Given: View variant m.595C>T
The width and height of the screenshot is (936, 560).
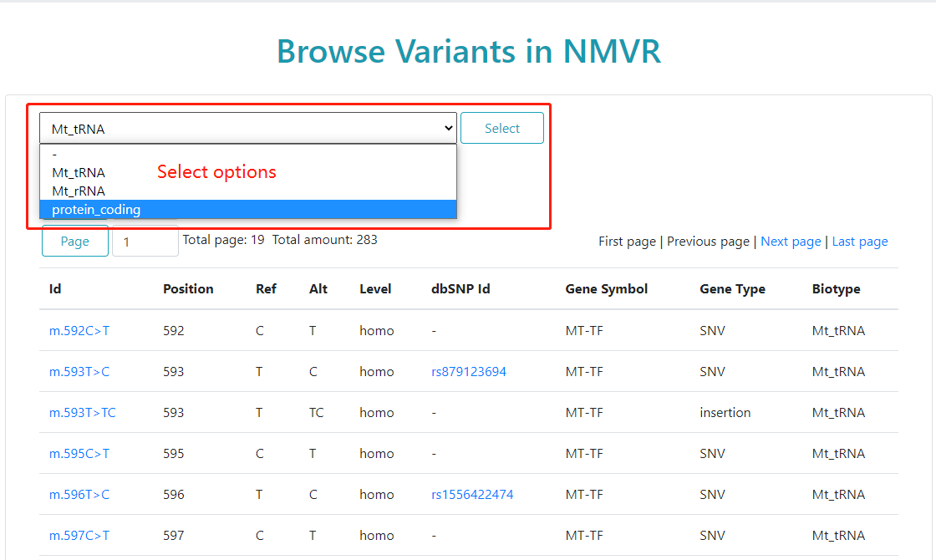Looking at the screenshot, I should pos(79,454).
